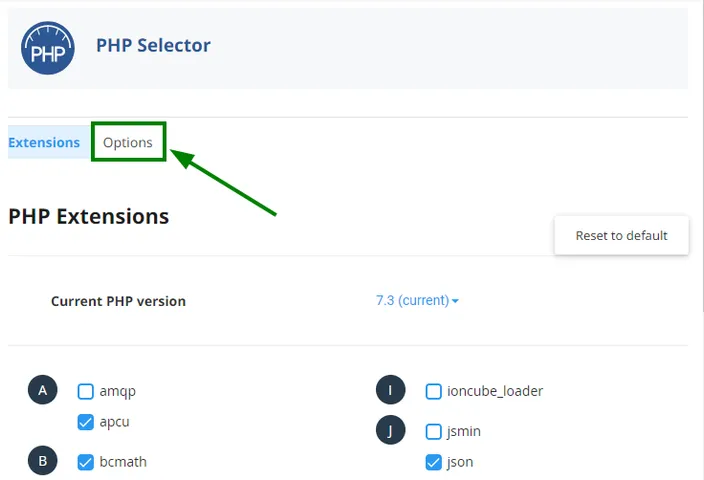704x480 pixels.
Task: Click the Reset to default button
Action: [621, 235]
